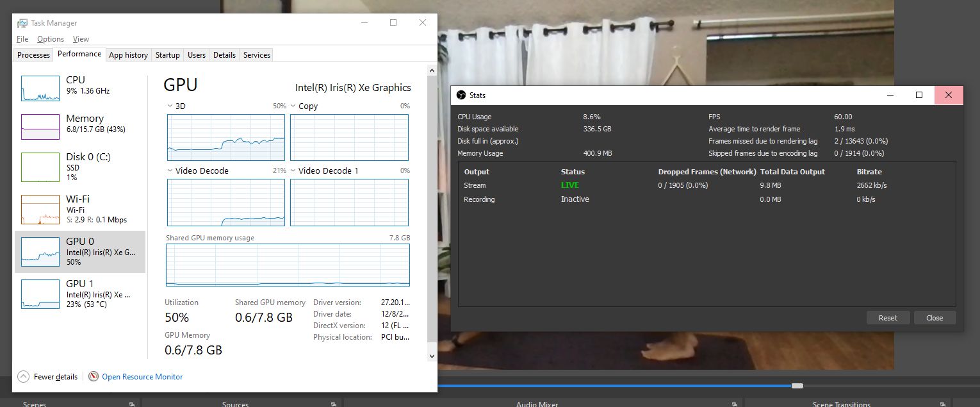Click the Close button in Stats
The image size is (980, 407).
935,318
